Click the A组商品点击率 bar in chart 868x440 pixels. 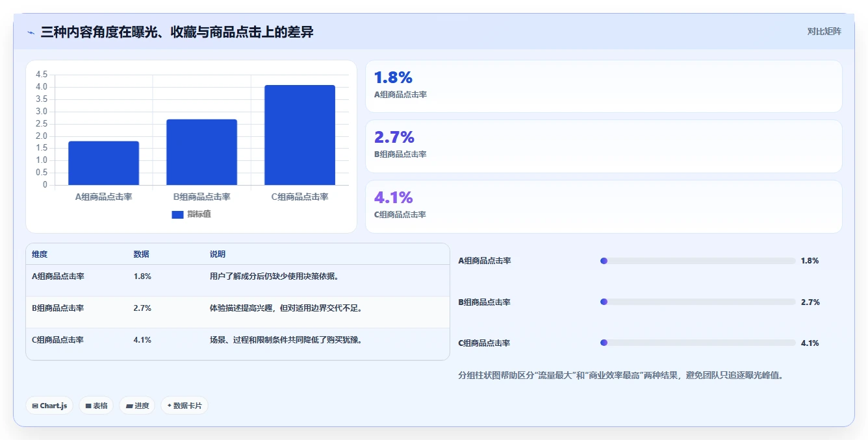(x=103, y=163)
